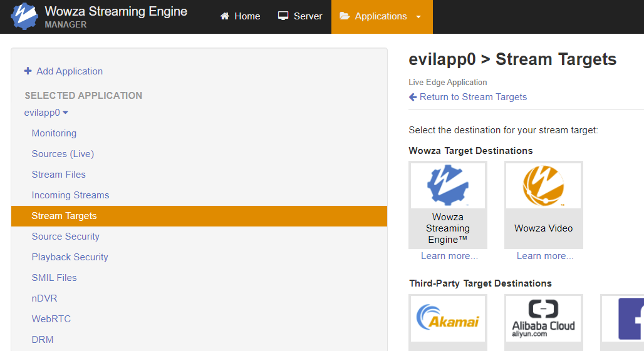
Task: Open Sources (Live) in the sidebar
Action: coord(63,154)
